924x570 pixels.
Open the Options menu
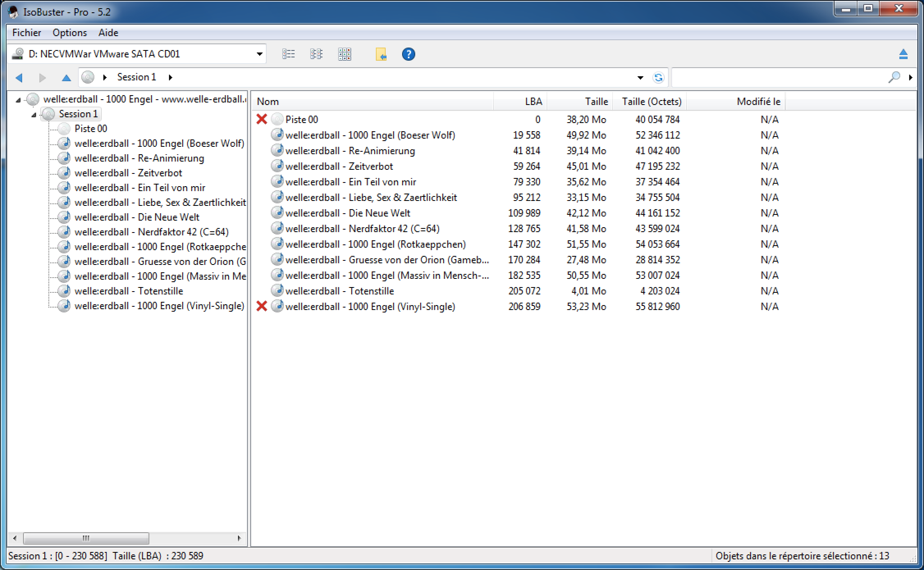(70, 33)
